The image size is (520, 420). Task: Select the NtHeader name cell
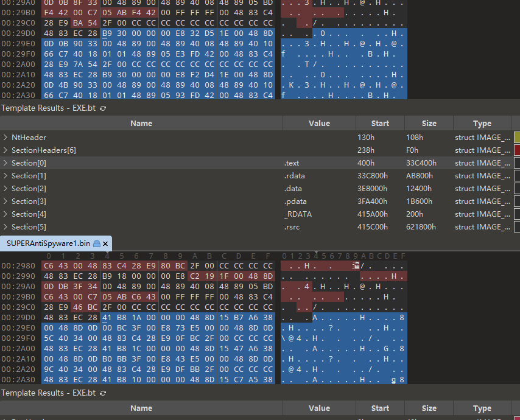(x=29, y=137)
